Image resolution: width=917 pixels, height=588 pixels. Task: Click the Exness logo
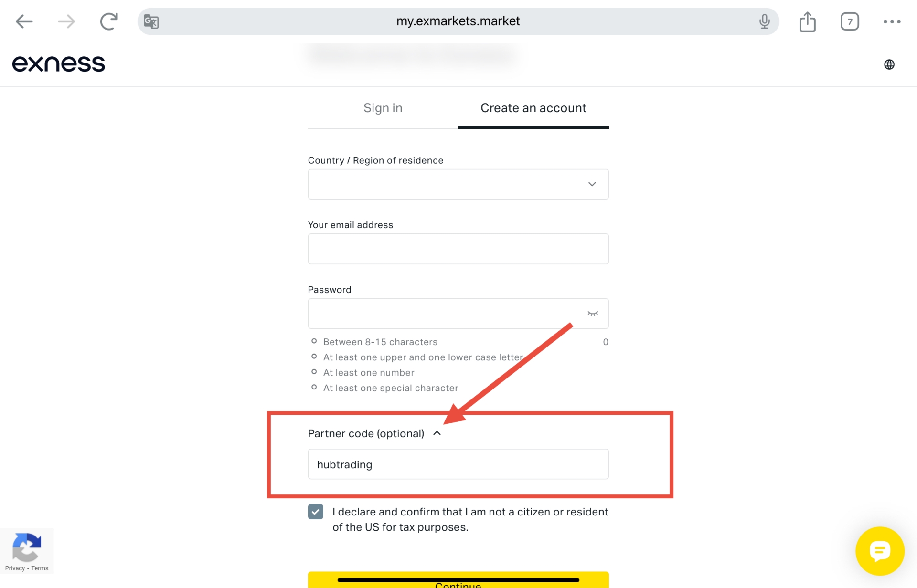pos(58,64)
